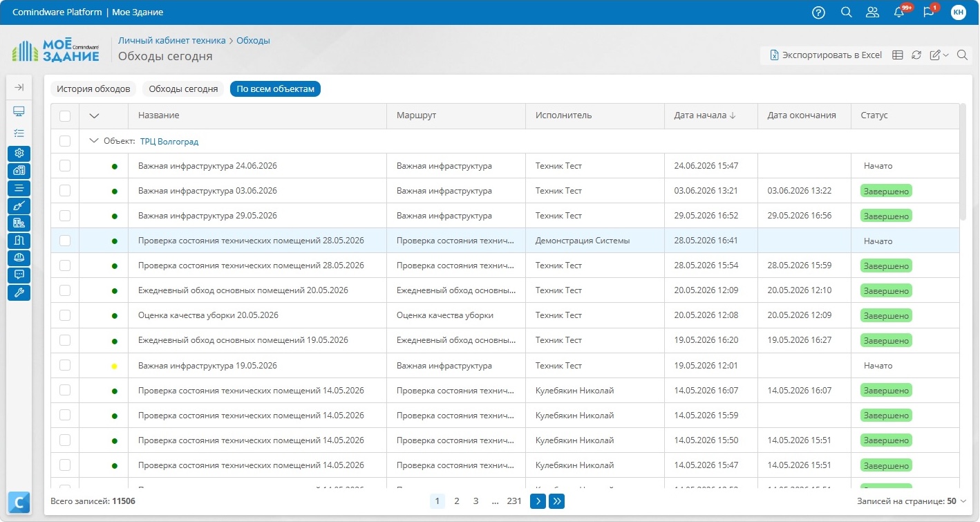Screen dimensions: 980x522
Task: Switch to the История обходов tab
Action: 93,88
